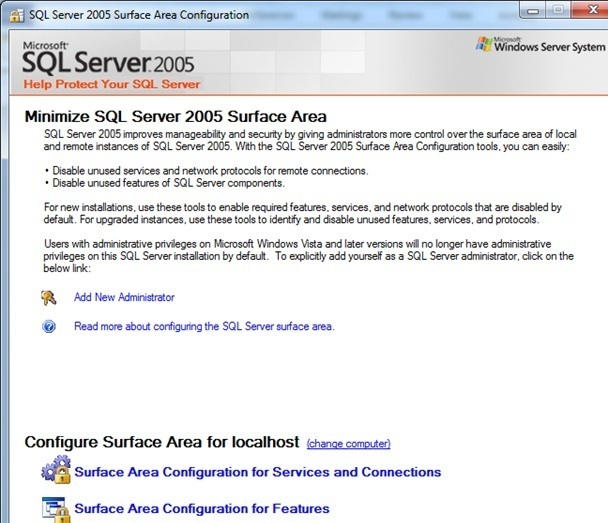Click the paragraph beginning 'SQL Server 2005 improves'
Screen dimensions: 608x523
[x=310, y=140]
